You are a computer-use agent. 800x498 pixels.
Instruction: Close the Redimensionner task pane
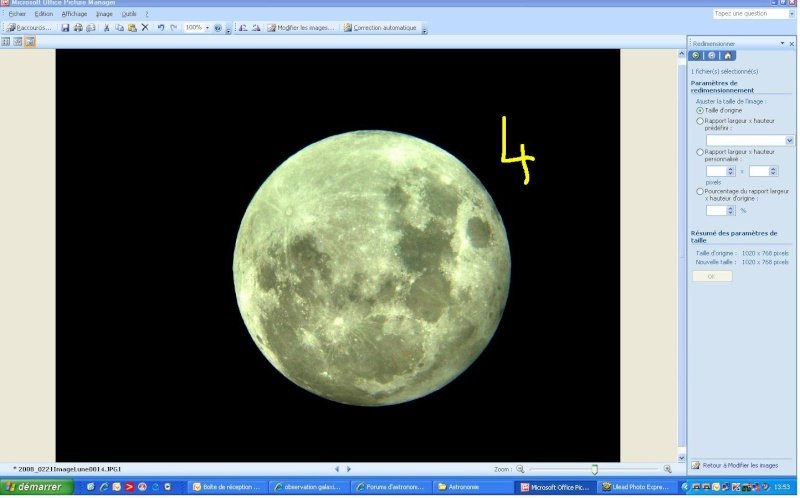793,44
